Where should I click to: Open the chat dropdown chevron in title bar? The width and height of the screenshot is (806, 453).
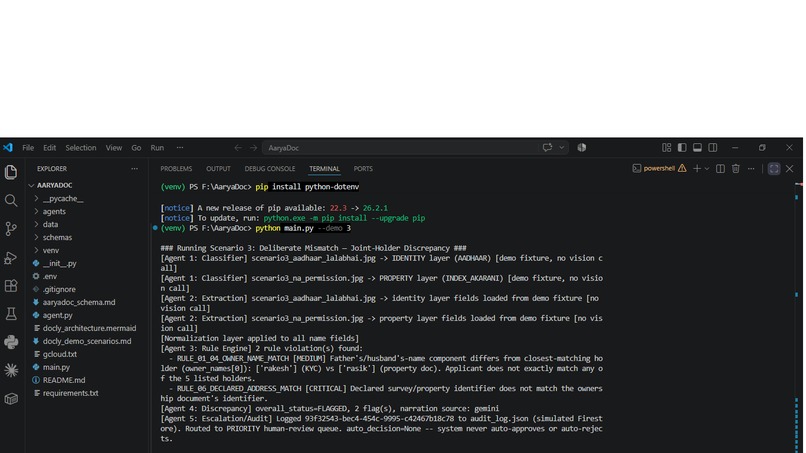pyautogui.click(x=561, y=148)
